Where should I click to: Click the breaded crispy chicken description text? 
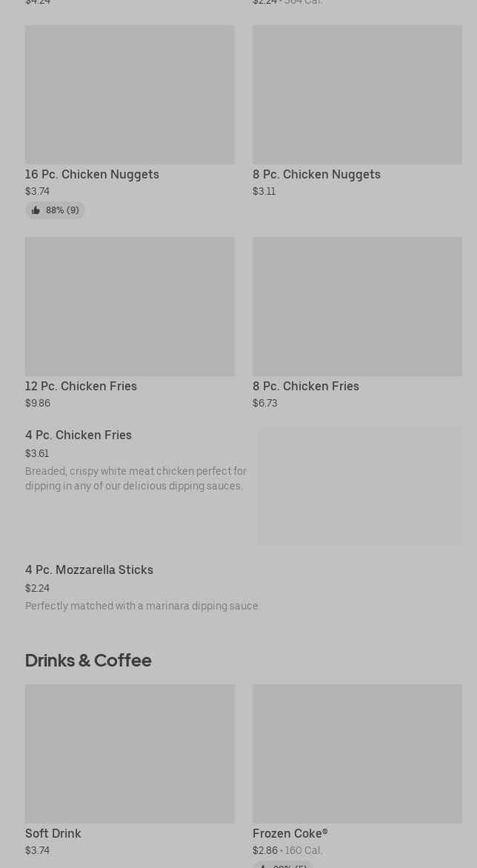pos(136,478)
